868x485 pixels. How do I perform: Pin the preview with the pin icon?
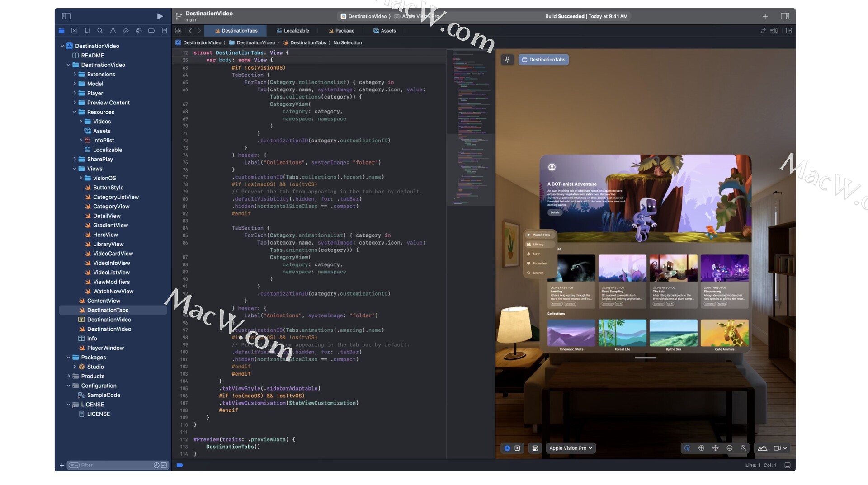(x=507, y=60)
